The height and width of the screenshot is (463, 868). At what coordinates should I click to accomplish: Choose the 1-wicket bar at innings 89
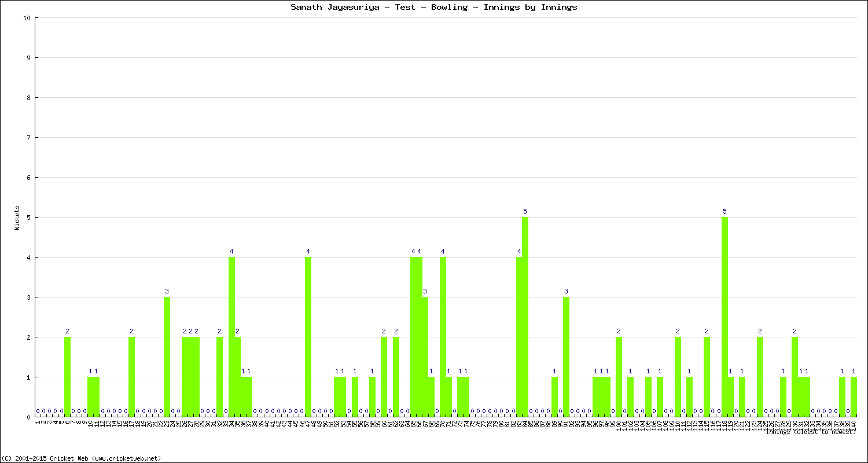(554, 397)
